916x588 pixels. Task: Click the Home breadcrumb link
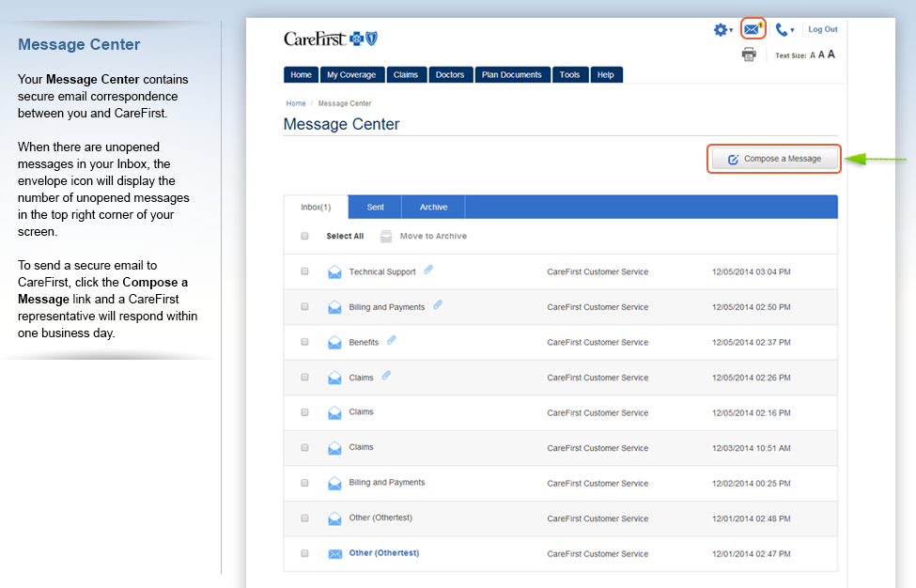pos(296,103)
